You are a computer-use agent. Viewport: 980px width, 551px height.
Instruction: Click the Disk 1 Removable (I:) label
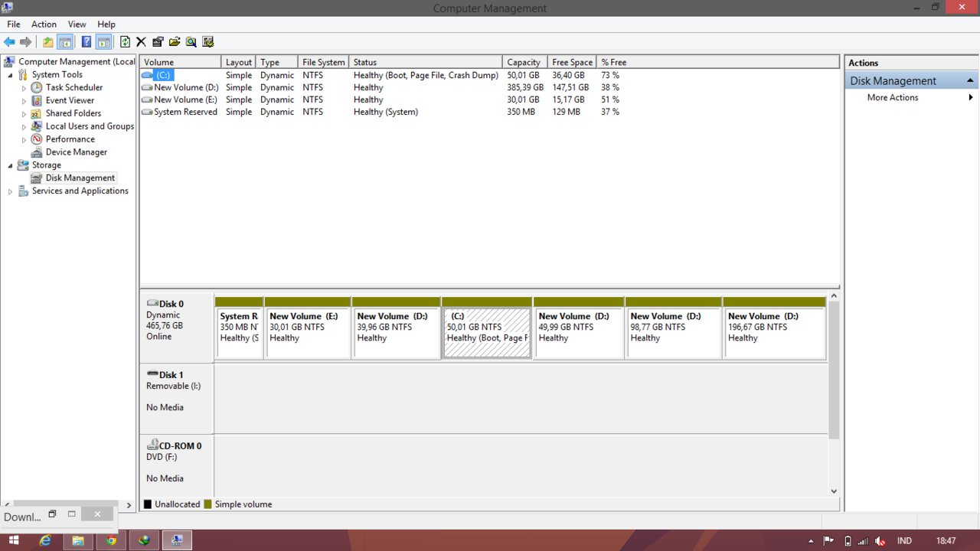click(x=177, y=399)
